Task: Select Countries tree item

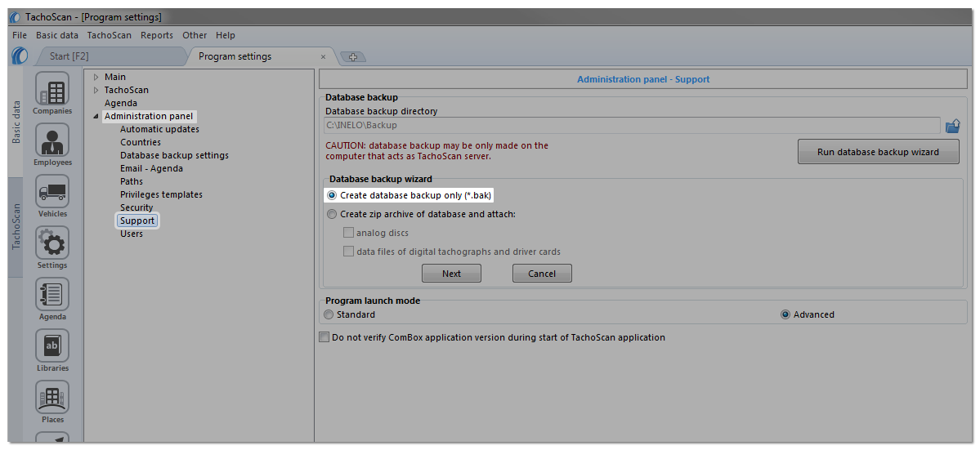Action: 140,142
